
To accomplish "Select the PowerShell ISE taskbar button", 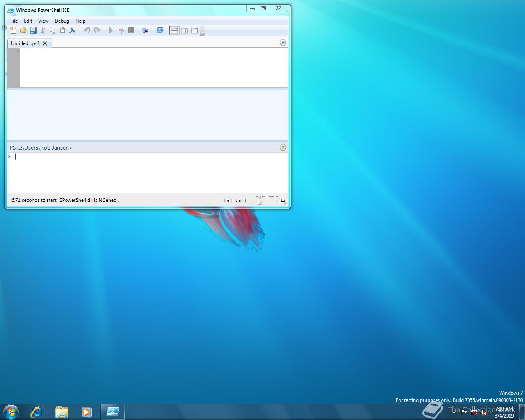I will click(x=113, y=412).
